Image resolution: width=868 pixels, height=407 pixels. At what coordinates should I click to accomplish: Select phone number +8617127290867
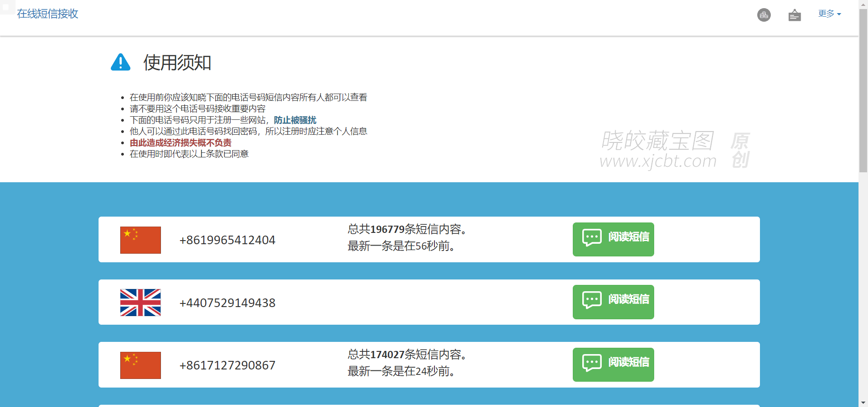tap(227, 365)
